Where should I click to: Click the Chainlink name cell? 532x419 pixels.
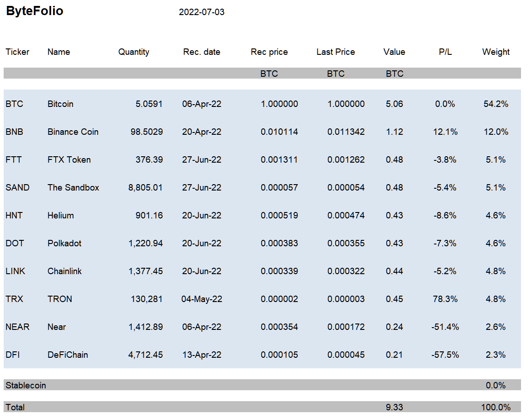coord(64,271)
